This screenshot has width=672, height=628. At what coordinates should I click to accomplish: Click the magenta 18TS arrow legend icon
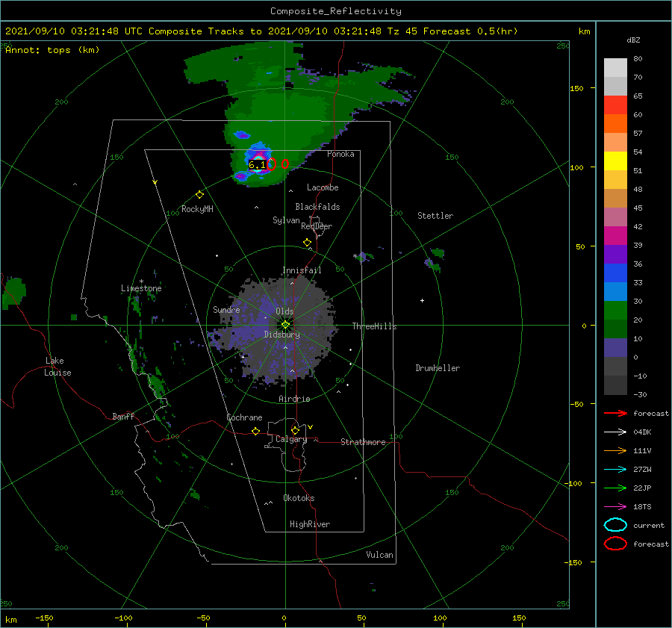(615, 507)
